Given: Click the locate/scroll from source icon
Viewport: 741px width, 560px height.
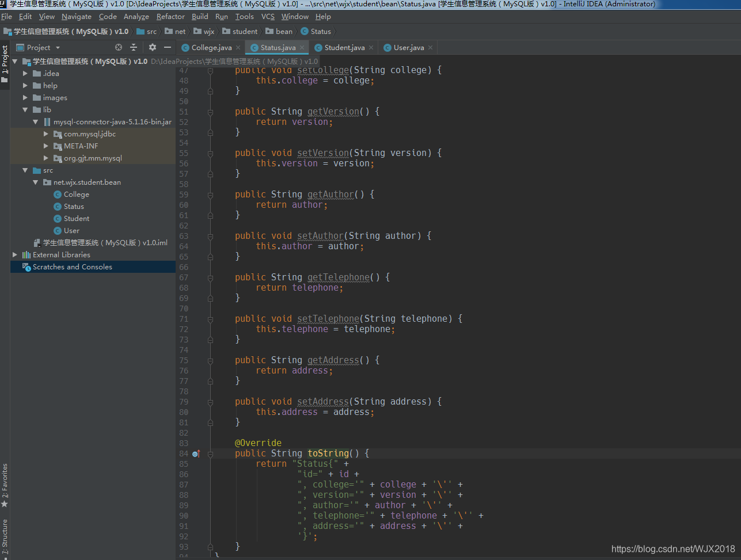Looking at the screenshot, I should tap(119, 47).
